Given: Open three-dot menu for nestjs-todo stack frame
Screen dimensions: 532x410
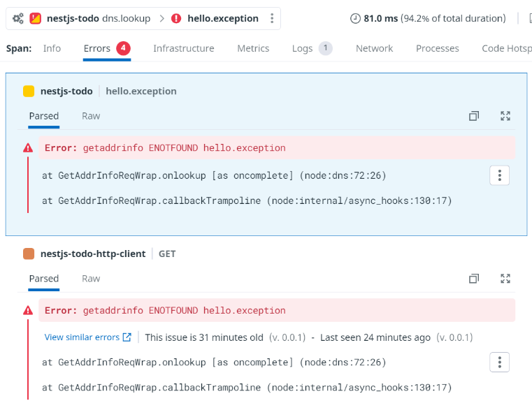Looking at the screenshot, I should point(499,175).
